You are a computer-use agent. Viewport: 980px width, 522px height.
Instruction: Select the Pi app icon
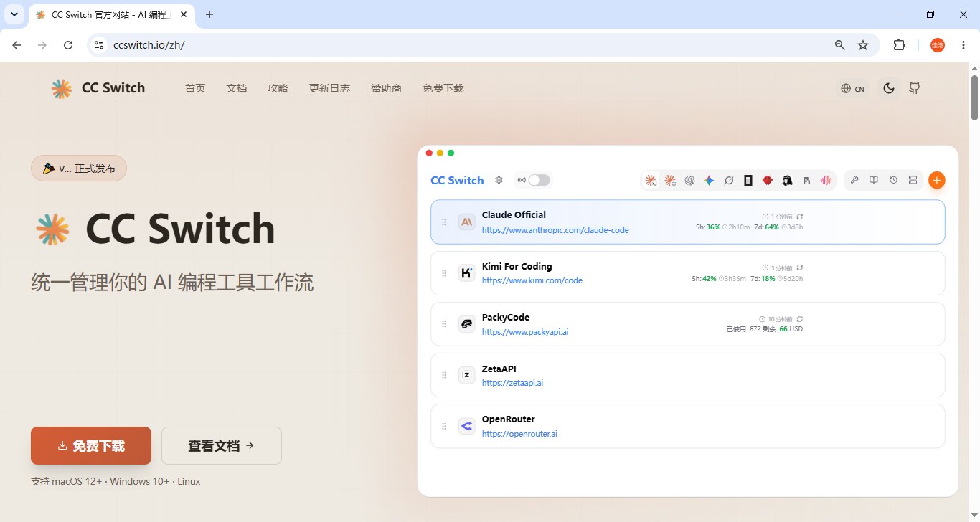click(806, 181)
